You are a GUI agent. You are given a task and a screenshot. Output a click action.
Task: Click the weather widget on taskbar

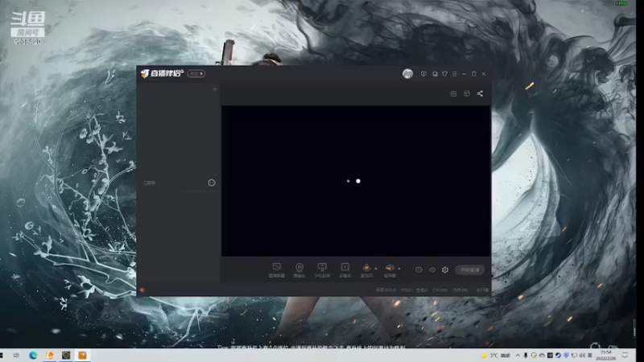point(496,356)
